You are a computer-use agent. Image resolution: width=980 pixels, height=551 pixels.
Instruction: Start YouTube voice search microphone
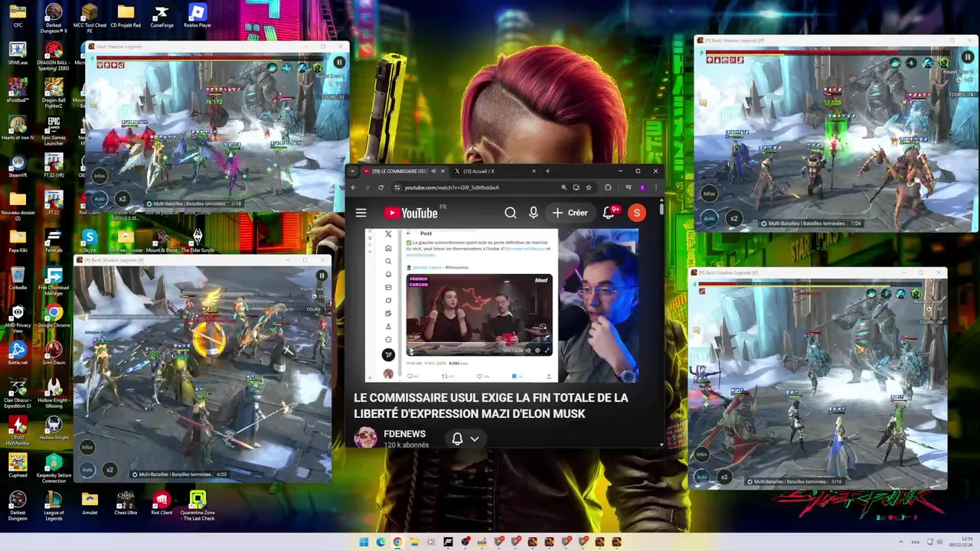(x=534, y=213)
